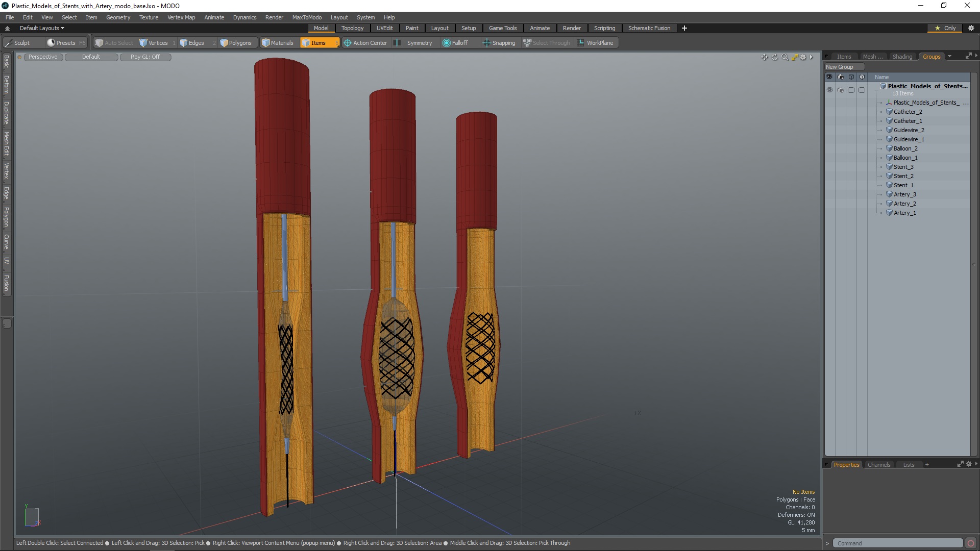Click the wireframe cube column header icon
This screenshot has height=551, width=980.
(851, 77)
